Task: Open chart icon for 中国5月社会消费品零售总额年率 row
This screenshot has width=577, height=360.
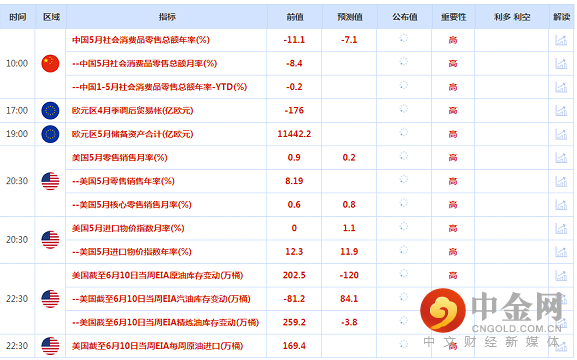Action: 561,40
